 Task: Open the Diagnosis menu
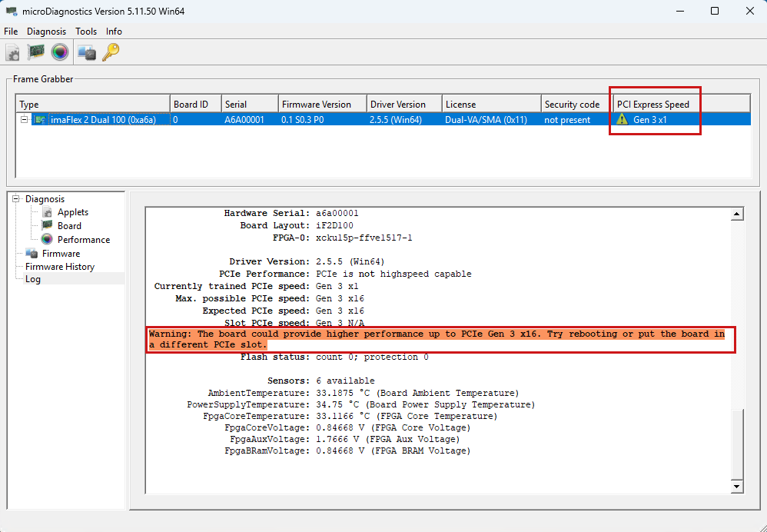click(x=46, y=32)
